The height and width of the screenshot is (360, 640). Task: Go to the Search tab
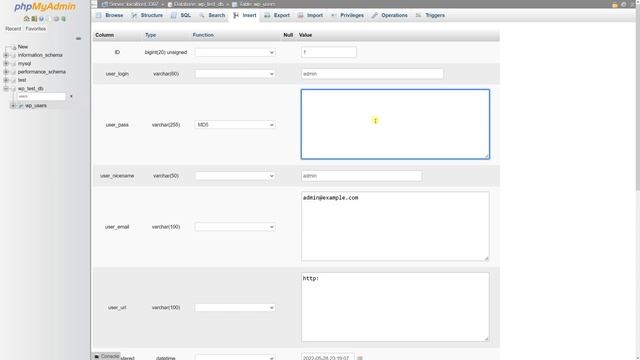(x=212, y=15)
